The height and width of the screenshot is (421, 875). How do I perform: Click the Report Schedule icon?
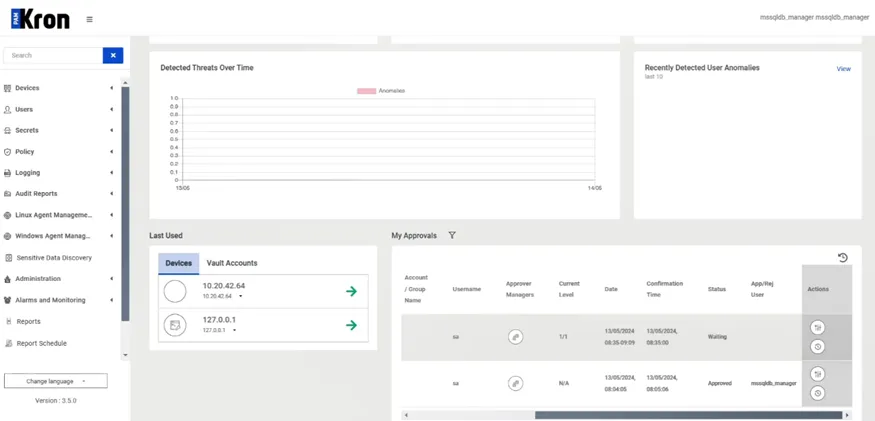pos(8,343)
